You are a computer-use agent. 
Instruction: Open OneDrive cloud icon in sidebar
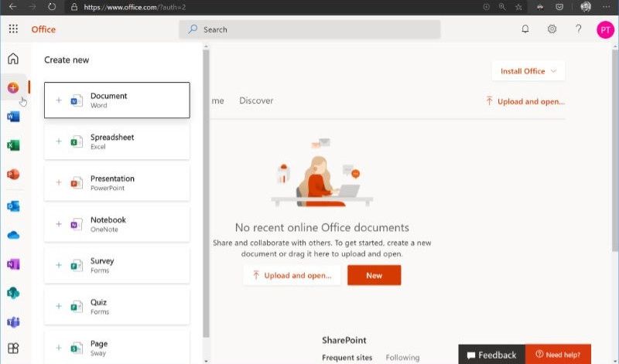[13, 235]
